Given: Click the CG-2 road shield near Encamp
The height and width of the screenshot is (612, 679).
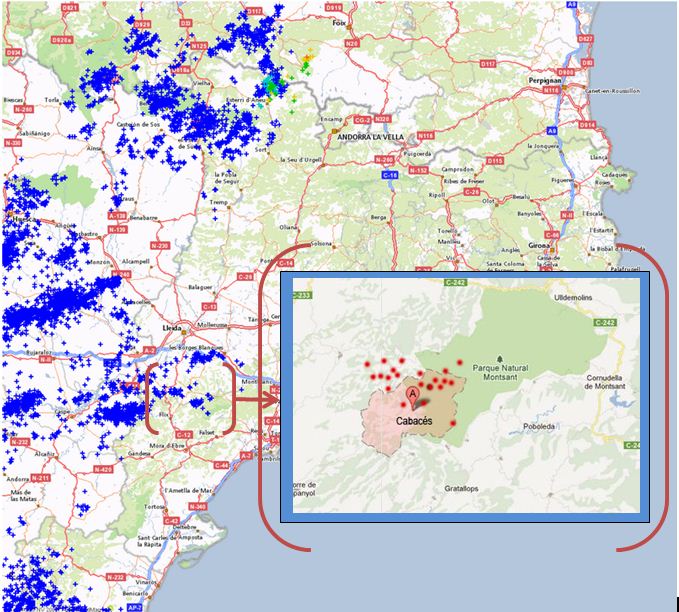Looking at the screenshot, I should [x=362, y=121].
